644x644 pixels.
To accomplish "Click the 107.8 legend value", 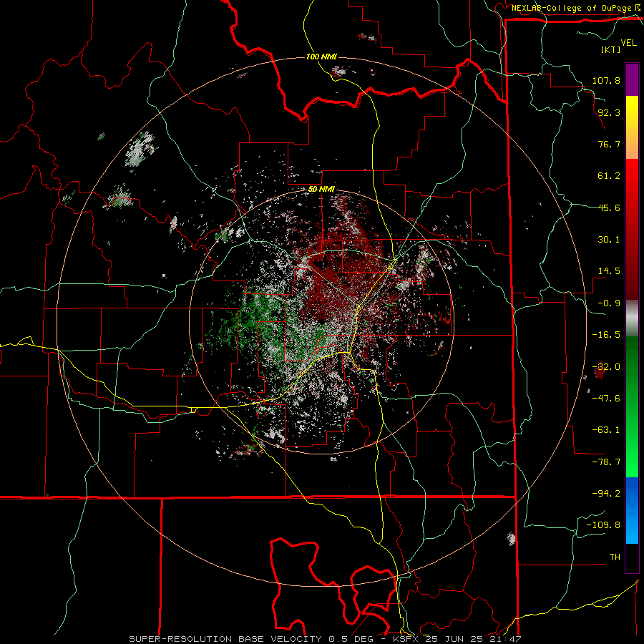I will (606, 80).
